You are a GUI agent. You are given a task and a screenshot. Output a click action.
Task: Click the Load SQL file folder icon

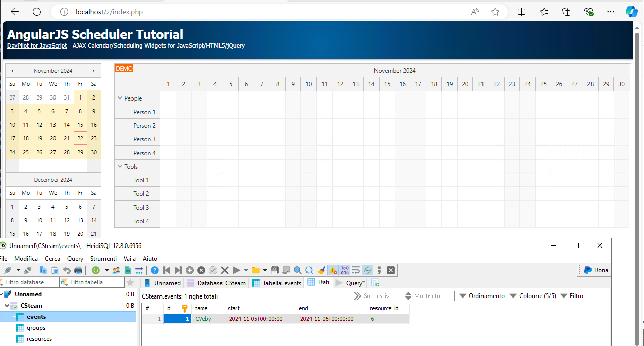click(256, 270)
